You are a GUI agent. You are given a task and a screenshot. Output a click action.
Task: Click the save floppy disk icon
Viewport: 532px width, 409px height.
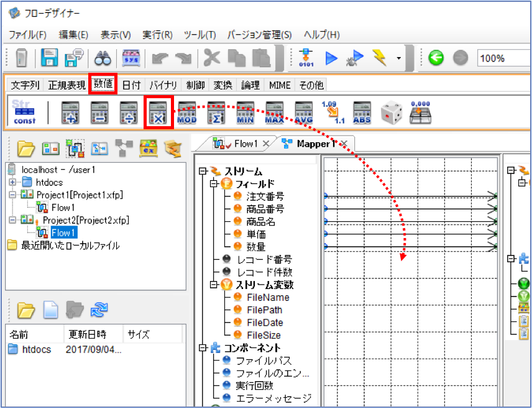(50, 57)
